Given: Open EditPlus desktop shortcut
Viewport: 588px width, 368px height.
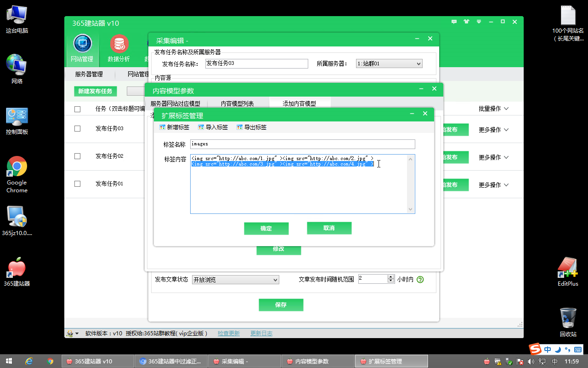Looking at the screenshot, I should pos(568,271).
